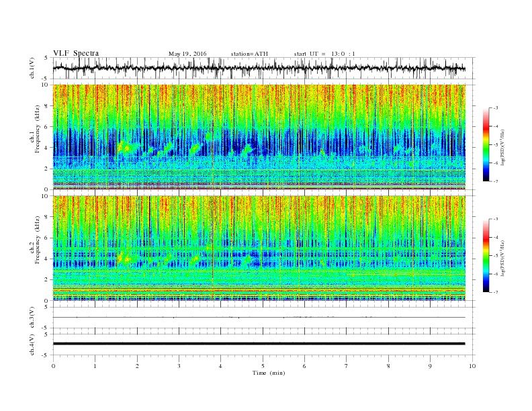Select the "ch.3(V)" axis label
Image resolution: width=532 pixels, height=411 pixels.
click(x=32, y=318)
